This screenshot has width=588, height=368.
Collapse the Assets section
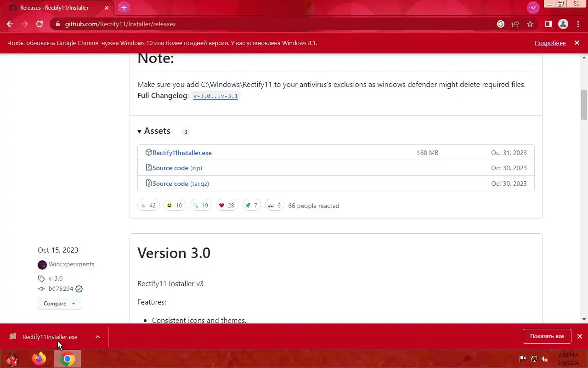(154, 131)
